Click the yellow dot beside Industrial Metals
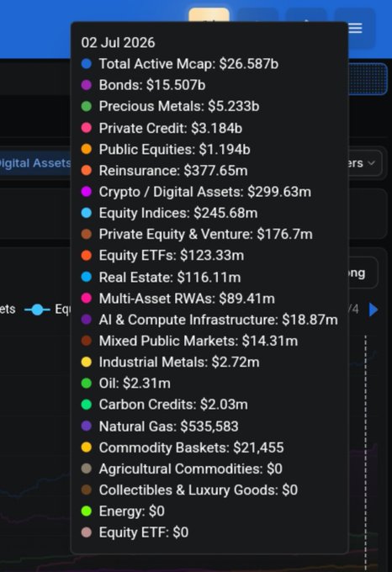Image resolution: width=392 pixels, height=572 pixels. click(x=87, y=362)
